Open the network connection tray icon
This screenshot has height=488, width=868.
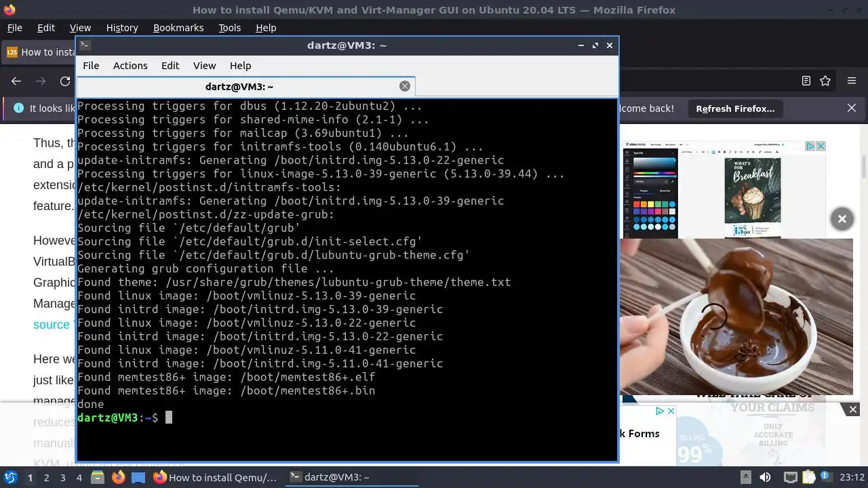click(790, 477)
